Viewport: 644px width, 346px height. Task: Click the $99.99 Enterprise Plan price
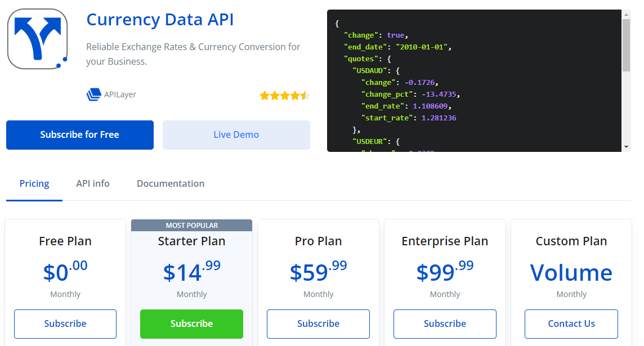pos(445,271)
